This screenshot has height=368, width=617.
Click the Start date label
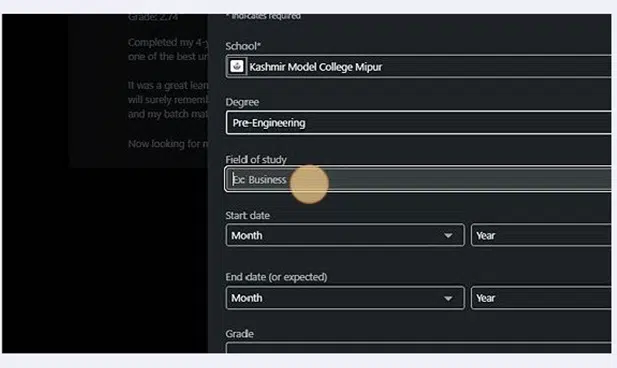pyautogui.click(x=248, y=216)
